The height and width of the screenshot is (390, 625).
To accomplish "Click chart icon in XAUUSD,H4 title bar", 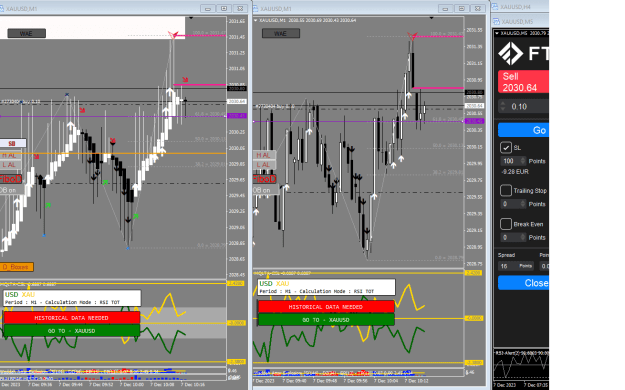I will 495,7.
